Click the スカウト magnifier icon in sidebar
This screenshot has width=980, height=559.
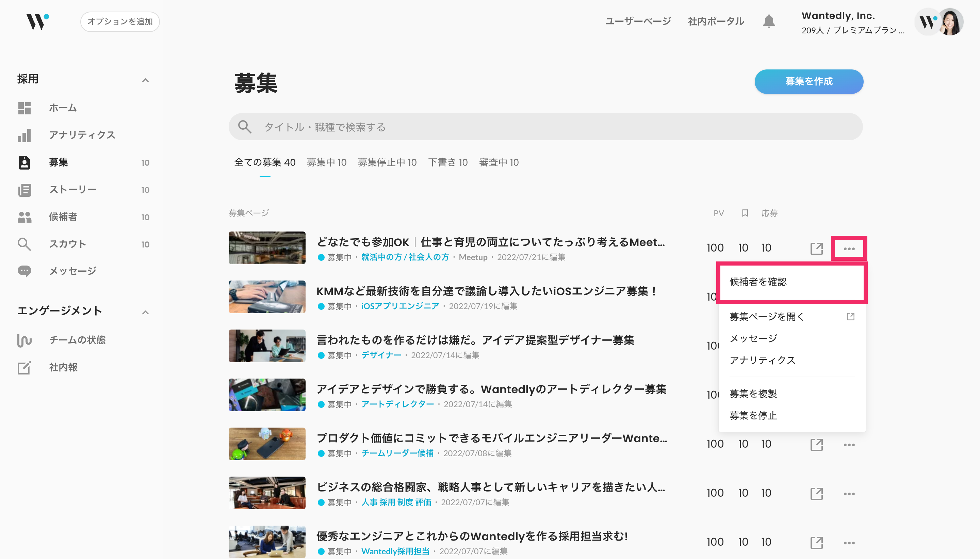click(24, 244)
